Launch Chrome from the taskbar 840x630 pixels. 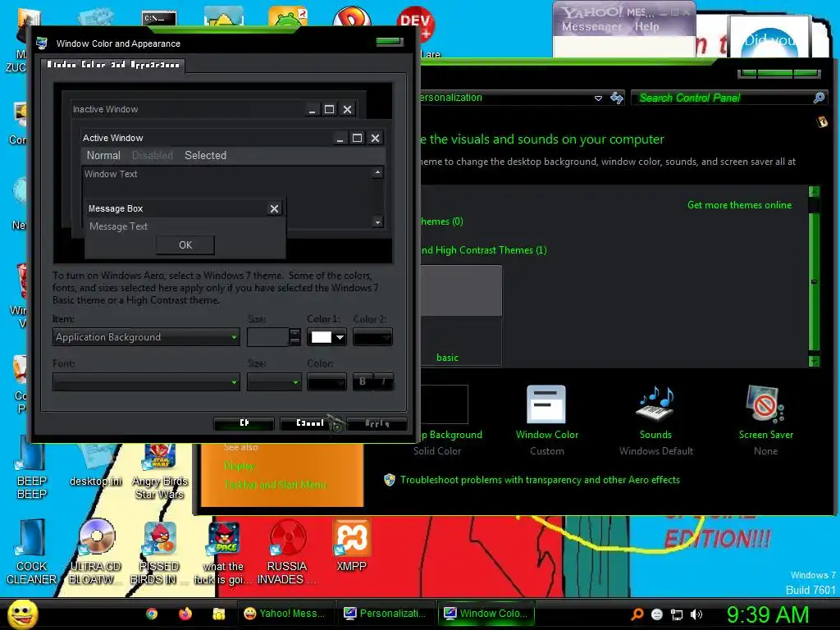152,614
